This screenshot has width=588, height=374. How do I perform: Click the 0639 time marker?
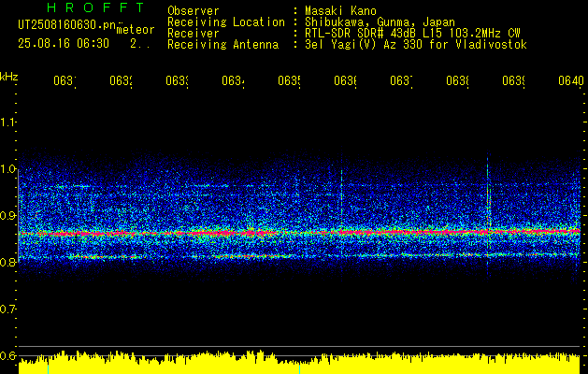[x=513, y=80]
